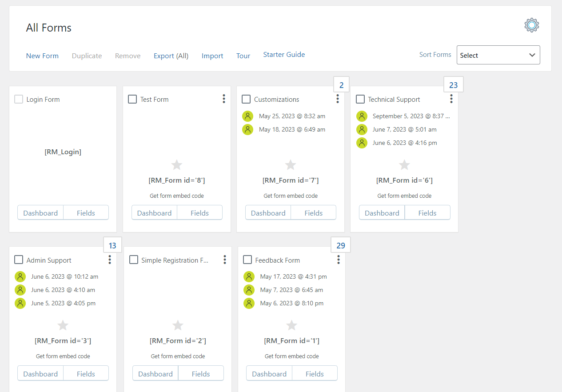Click the 23 submissions badge on Technical Support
Image resolution: width=562 pixels, height=392 pixels.
point(453,85)
